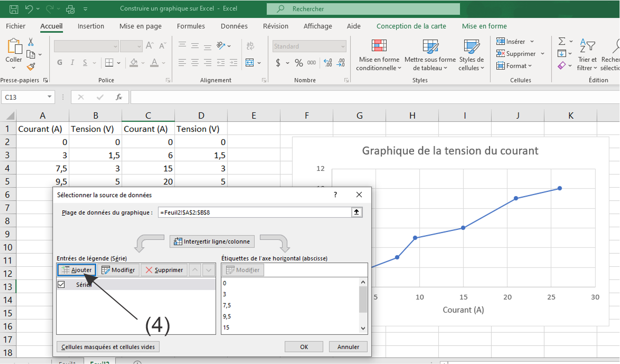Toggle bold formatting button
The width and height of the screenshot is (620, 364).
click(60, 63)
